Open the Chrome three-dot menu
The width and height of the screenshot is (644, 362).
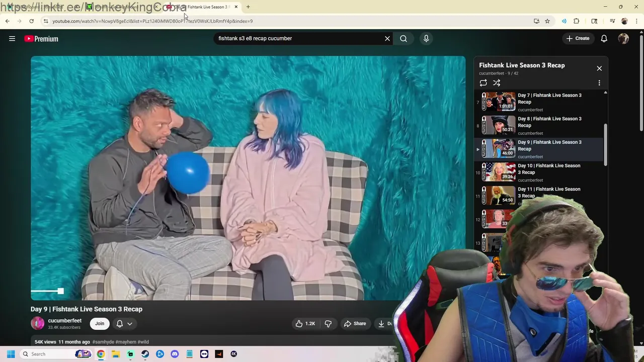click(x=636, y=21)
